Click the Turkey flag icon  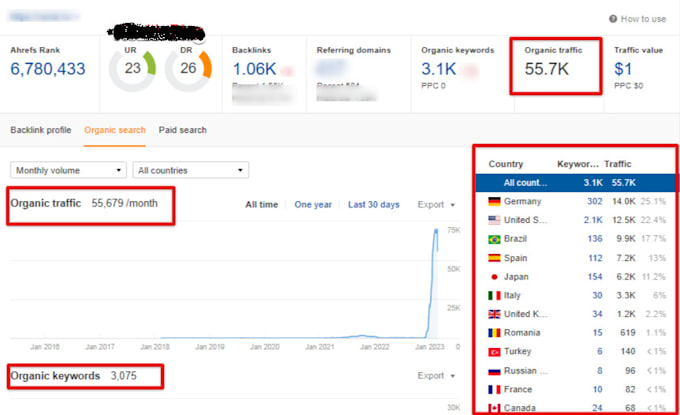point(494,352)
